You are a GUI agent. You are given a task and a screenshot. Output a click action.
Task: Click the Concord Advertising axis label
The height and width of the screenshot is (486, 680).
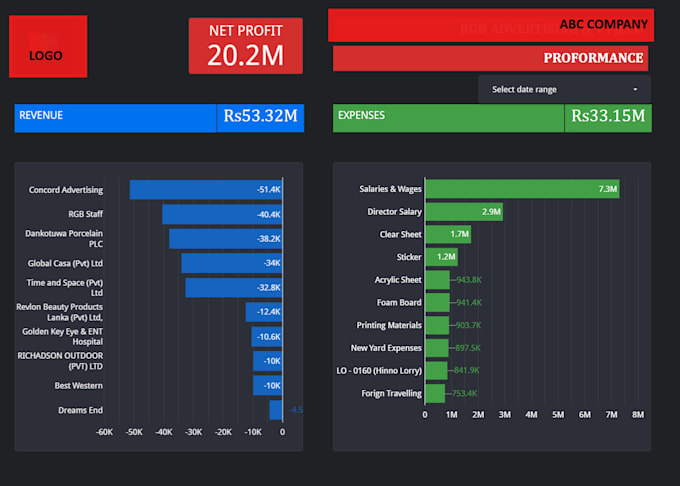pyautogui.click(x=66, y=190)
